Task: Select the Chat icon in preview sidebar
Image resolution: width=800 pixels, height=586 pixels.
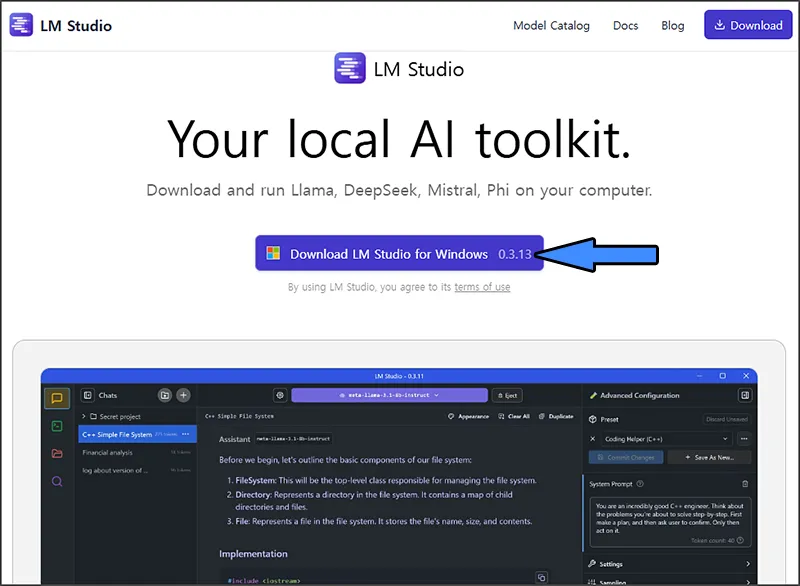Action: point(57,398)
